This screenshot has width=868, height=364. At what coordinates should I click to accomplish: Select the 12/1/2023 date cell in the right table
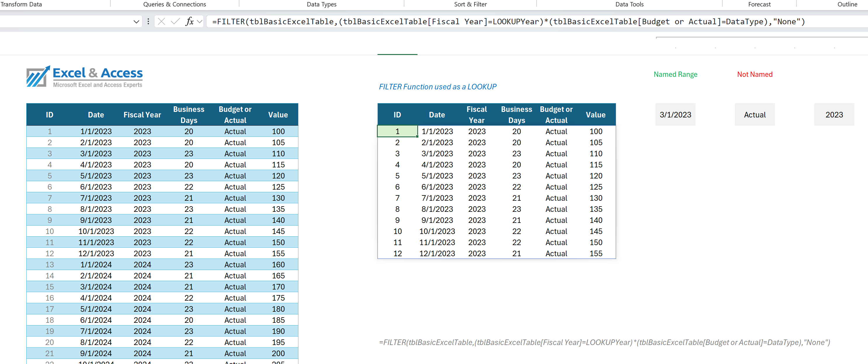tap(437, 254)
